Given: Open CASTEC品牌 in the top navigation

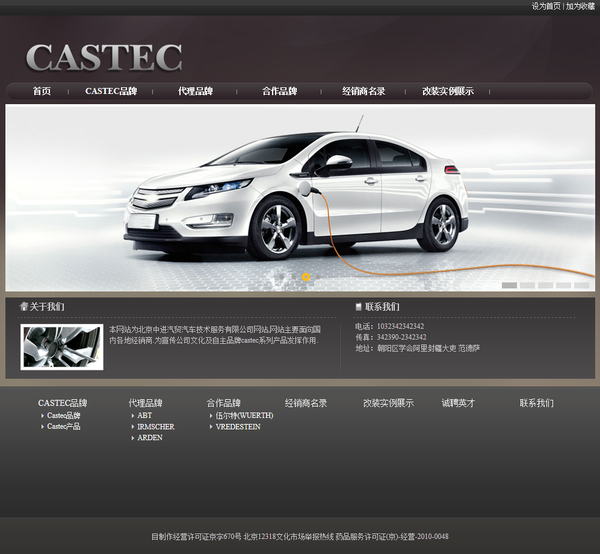Looking at the screenshot, I should pos(111,91).
